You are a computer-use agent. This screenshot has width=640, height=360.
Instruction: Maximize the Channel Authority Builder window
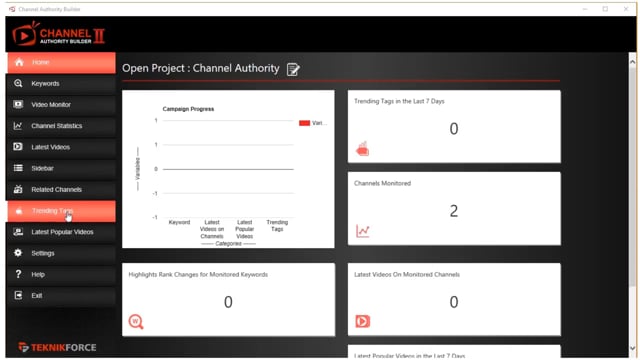point(605,9)
